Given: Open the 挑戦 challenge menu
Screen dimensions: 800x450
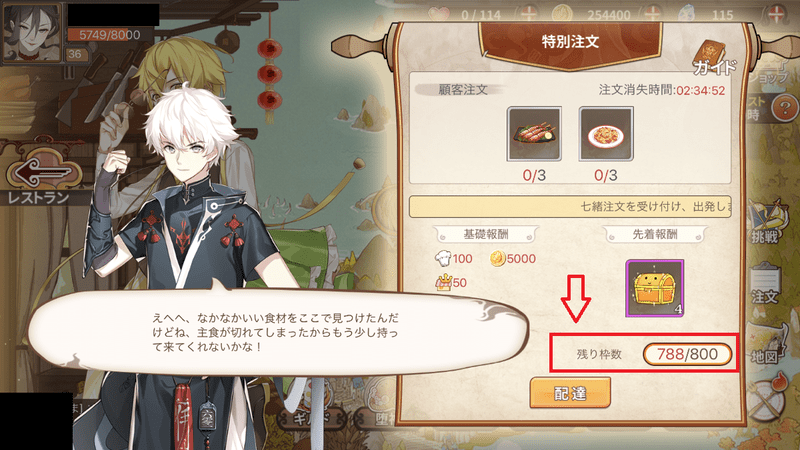Looking at the screenshot, I should point(765,222).
